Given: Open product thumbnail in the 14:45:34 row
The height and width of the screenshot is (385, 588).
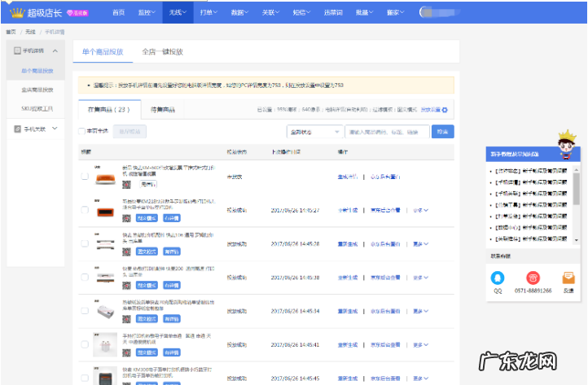Looking at the screenshot, I should [105, 311].
